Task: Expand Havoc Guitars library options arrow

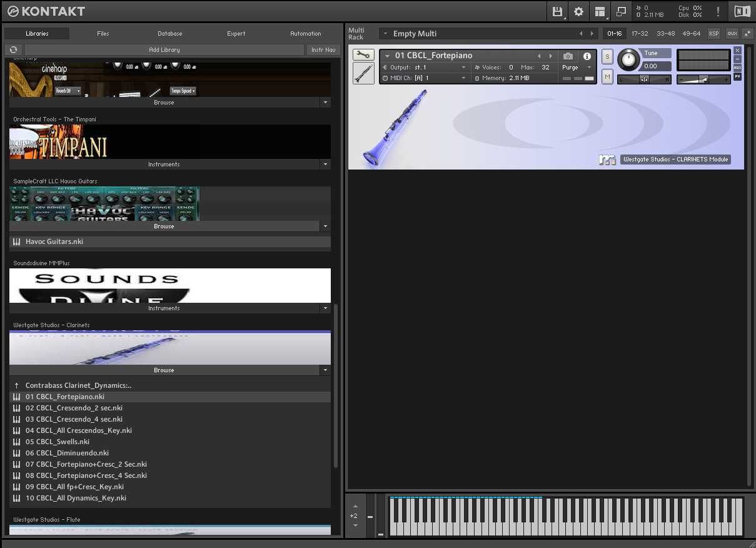Action: [325, 226]
